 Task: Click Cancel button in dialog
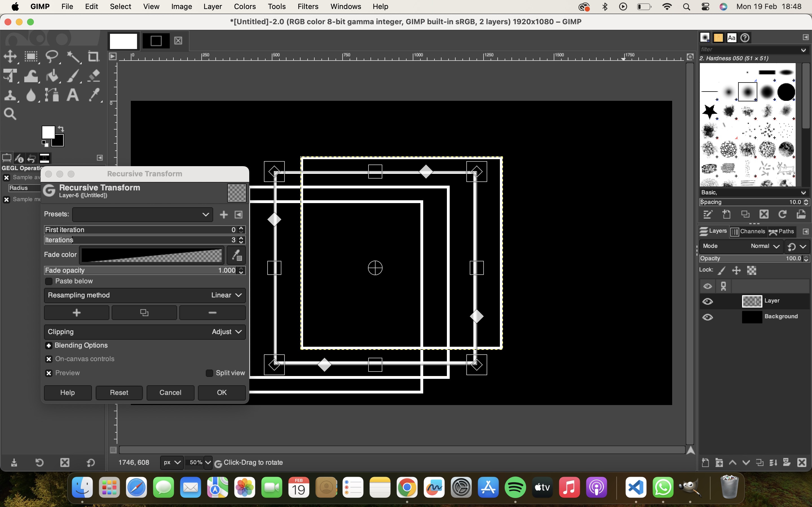[x=170, y=392]
